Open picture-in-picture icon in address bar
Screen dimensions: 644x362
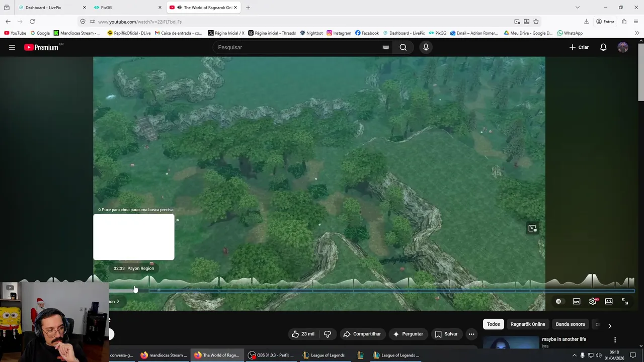[x=517, y=22]
